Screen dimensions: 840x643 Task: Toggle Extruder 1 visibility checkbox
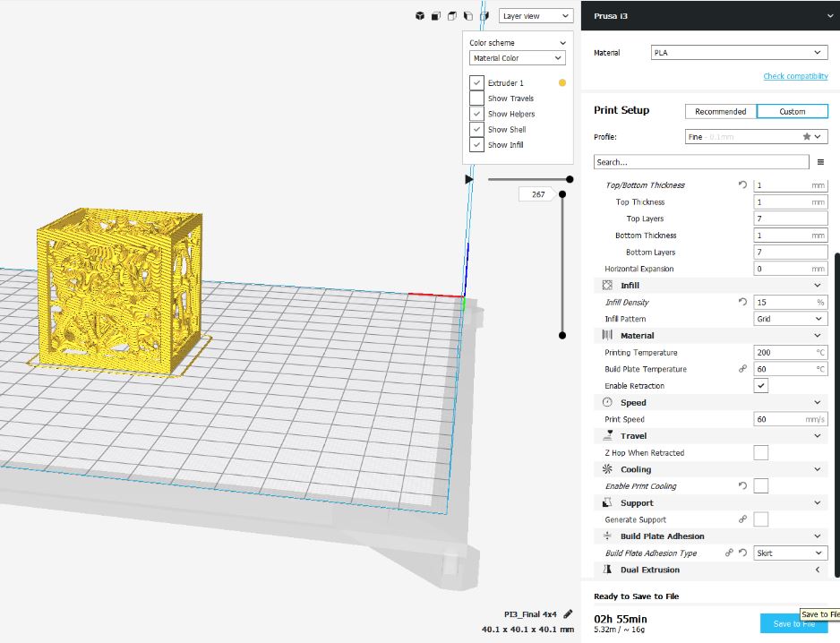pyautogui.click(x=476, y=82)
